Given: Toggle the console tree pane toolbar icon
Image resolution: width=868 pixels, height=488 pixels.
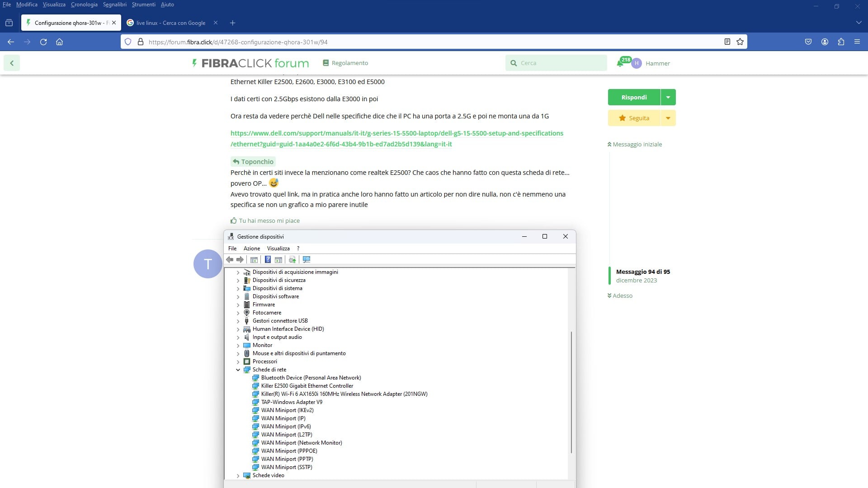Looking at the screenshot, I should pyautogui.click(x=254, y=259).
